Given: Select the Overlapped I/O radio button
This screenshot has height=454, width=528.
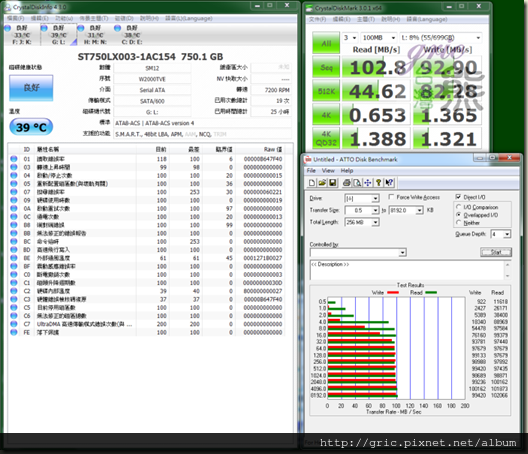Looking at the screenshot, I should [x=458, y=215].
